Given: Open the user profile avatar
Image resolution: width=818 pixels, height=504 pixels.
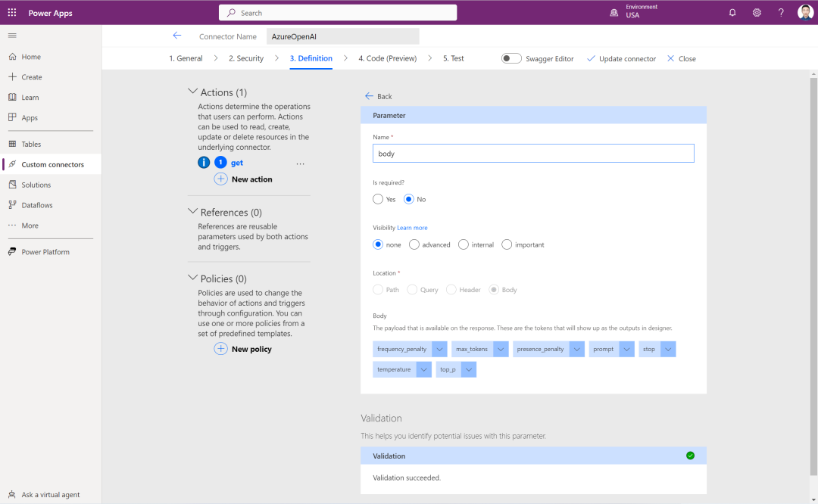Looking at the screenshot, I should click(805, 12).
